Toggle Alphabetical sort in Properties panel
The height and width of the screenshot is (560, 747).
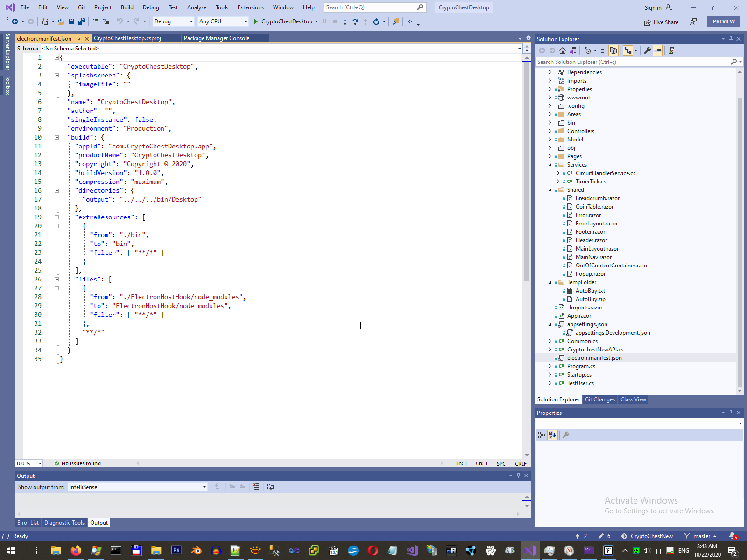tap(552, 435)
